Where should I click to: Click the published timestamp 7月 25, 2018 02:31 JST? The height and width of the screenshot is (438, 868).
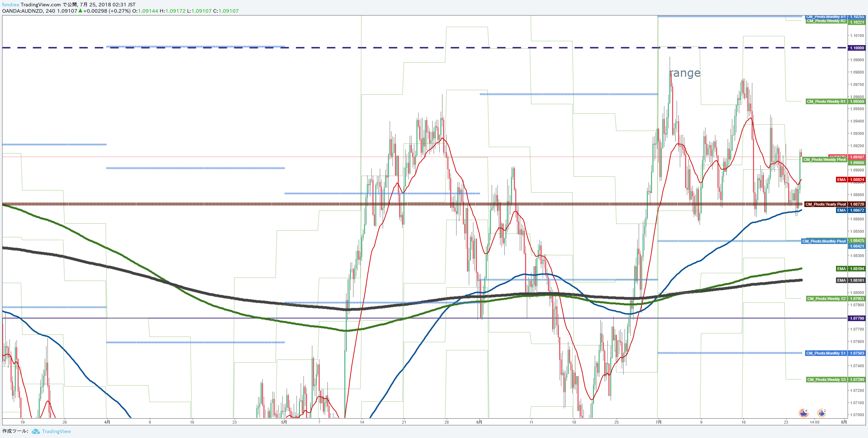[108, 5]
